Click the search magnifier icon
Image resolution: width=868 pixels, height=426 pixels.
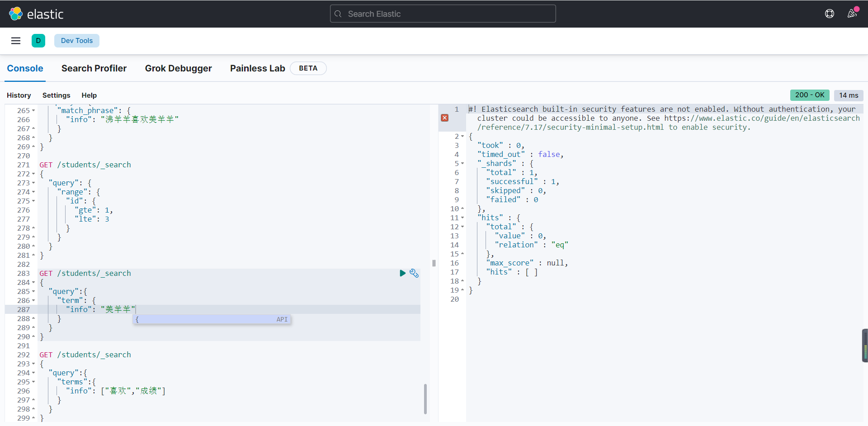pyautogui.click(x=338, y=14)
